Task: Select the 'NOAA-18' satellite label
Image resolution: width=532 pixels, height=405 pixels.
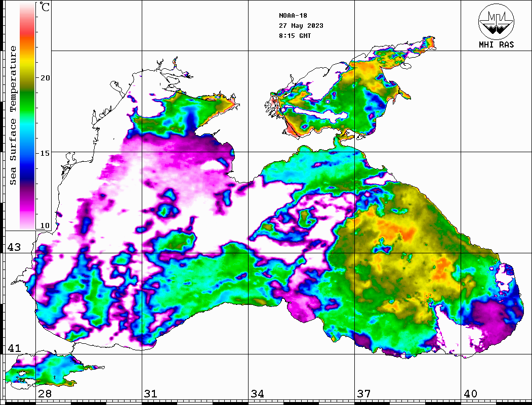Action: [x=293, y=16]
